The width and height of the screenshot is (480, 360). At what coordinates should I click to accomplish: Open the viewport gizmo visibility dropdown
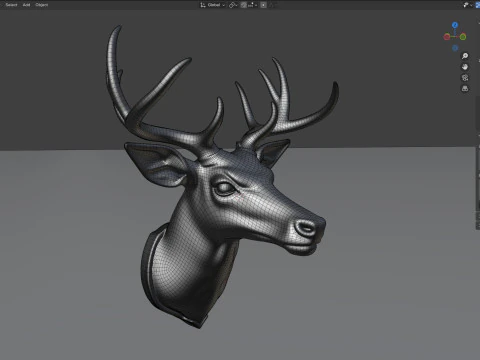[468, 5]
